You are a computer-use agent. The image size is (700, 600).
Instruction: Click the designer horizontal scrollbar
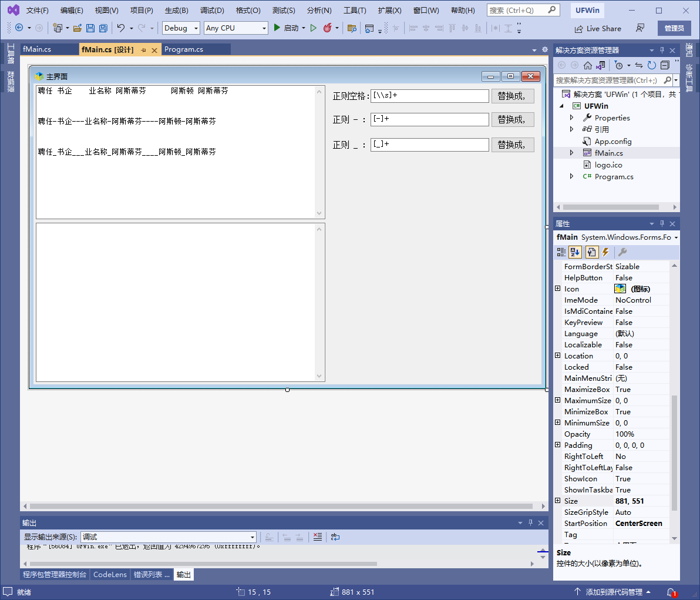pos(281,506)
